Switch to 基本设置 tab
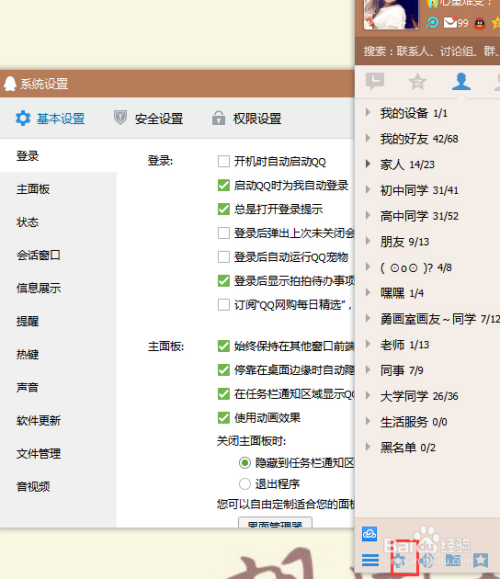This screenshot has height=579, width=500. tap(50, 119)
